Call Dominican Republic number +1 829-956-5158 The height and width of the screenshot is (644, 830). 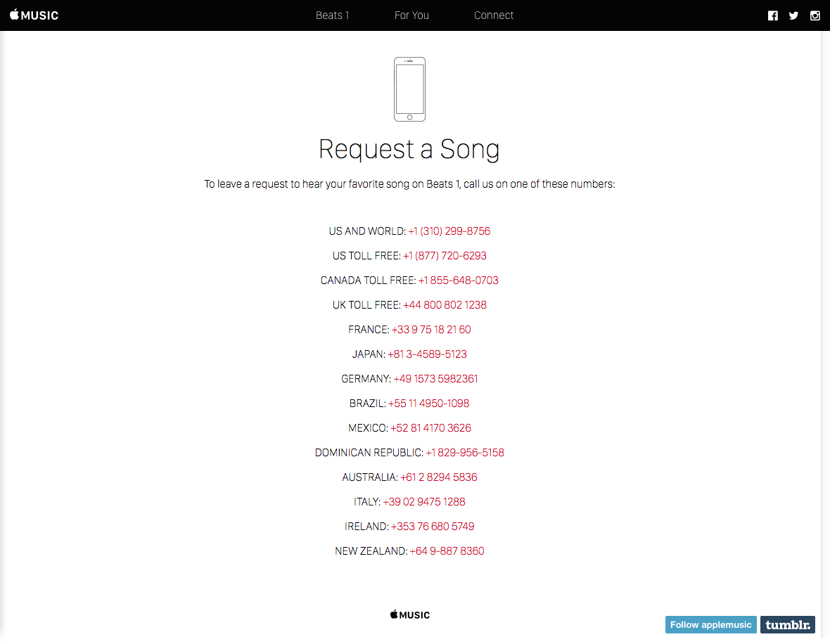[465, 453]
